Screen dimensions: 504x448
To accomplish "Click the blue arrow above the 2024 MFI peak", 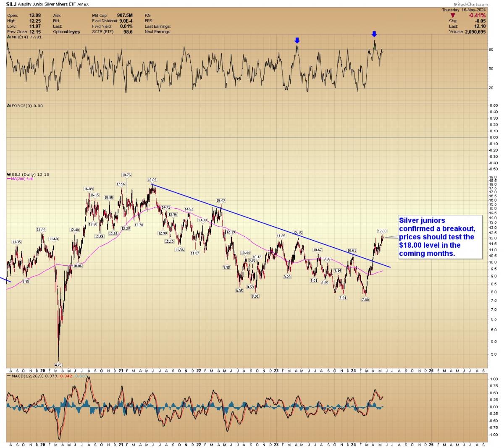I will (x=374, y=34).
